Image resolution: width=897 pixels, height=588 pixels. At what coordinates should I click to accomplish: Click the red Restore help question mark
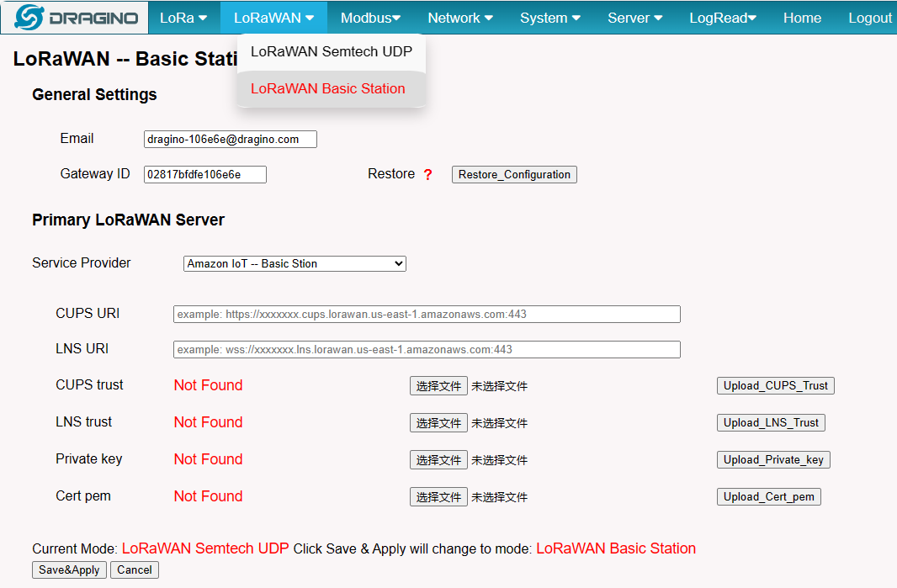428,174
